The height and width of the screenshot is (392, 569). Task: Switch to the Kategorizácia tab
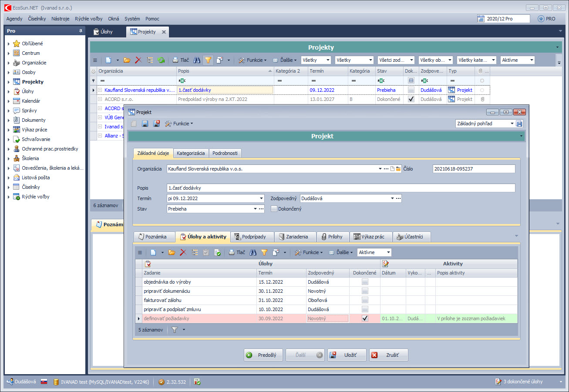(191, 153)
